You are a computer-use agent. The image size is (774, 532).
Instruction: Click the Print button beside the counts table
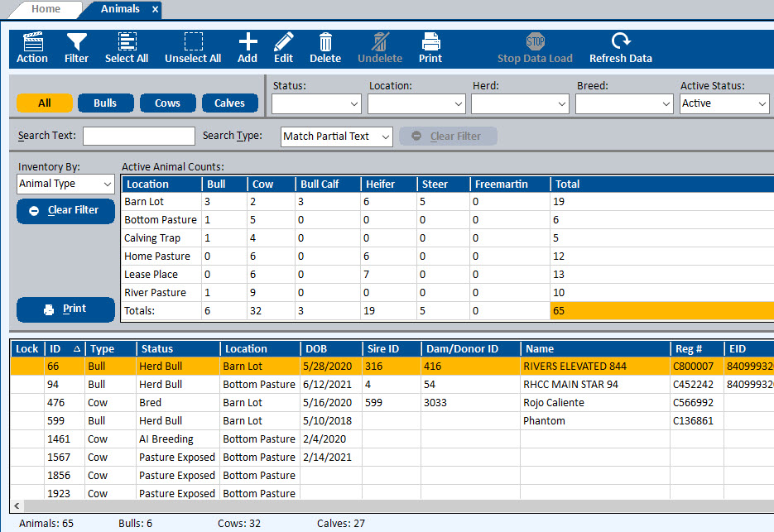tap(65, 309)
